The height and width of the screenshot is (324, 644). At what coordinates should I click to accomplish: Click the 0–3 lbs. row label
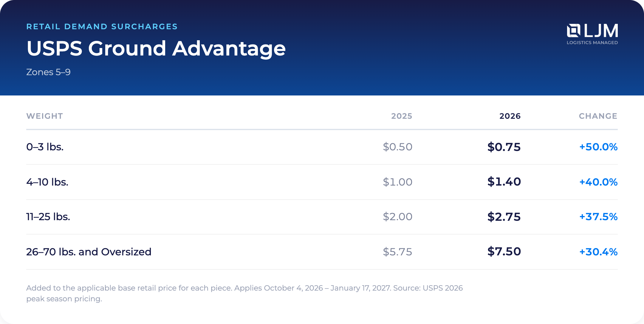[x=45, y=147]
